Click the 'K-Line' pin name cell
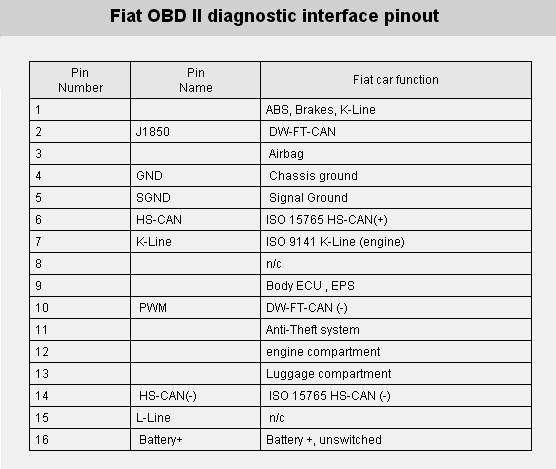The image size is (556, 469). click(195, 242)
